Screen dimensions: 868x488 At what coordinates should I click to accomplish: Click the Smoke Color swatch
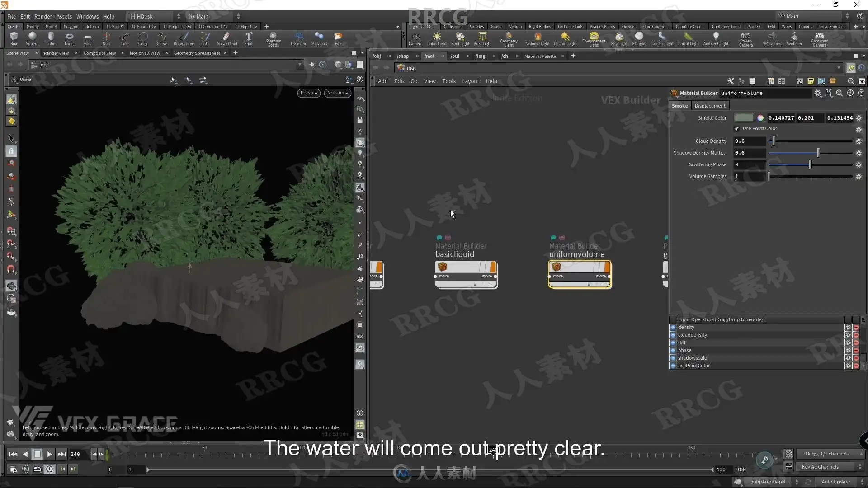coord(744,118)
